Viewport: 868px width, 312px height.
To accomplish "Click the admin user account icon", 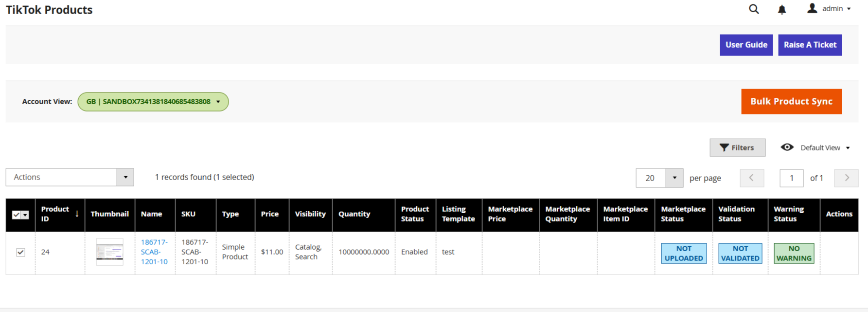I will coord(812,9).
